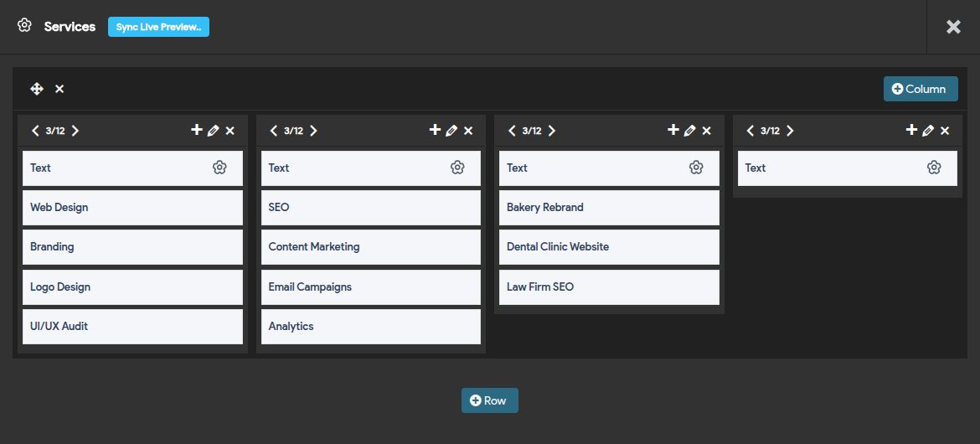The width and height of the screenshot is (980, 444).
Task: Add module to SEO column
Action: click(x=435, y=130)
